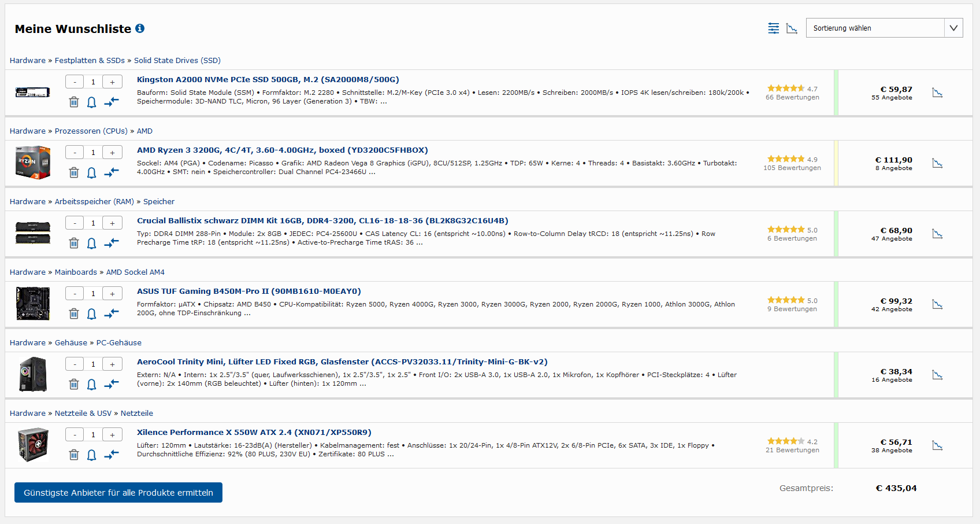This screenshot has height=524, width=980.
Task: Increase quantity of Kingston A2000 SSD
Action: [112, 82]
